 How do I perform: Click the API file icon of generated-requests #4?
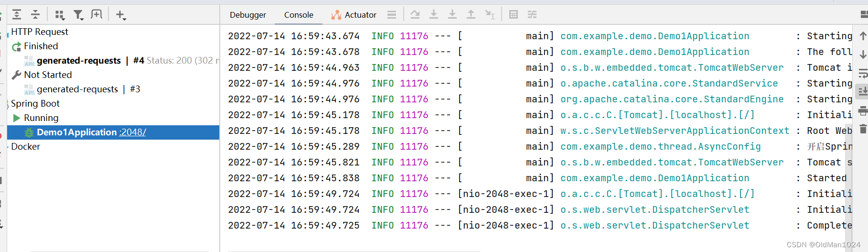click(29, 61)
